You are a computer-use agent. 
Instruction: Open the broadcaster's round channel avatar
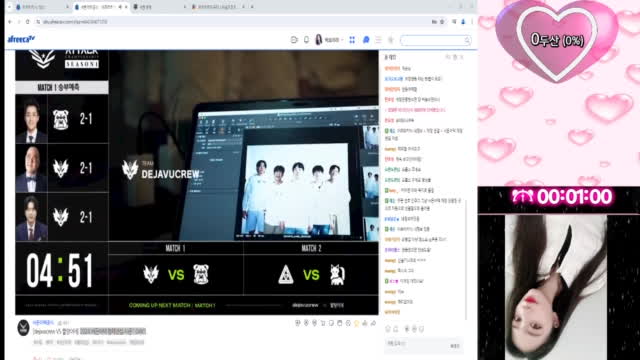[23, 328]
